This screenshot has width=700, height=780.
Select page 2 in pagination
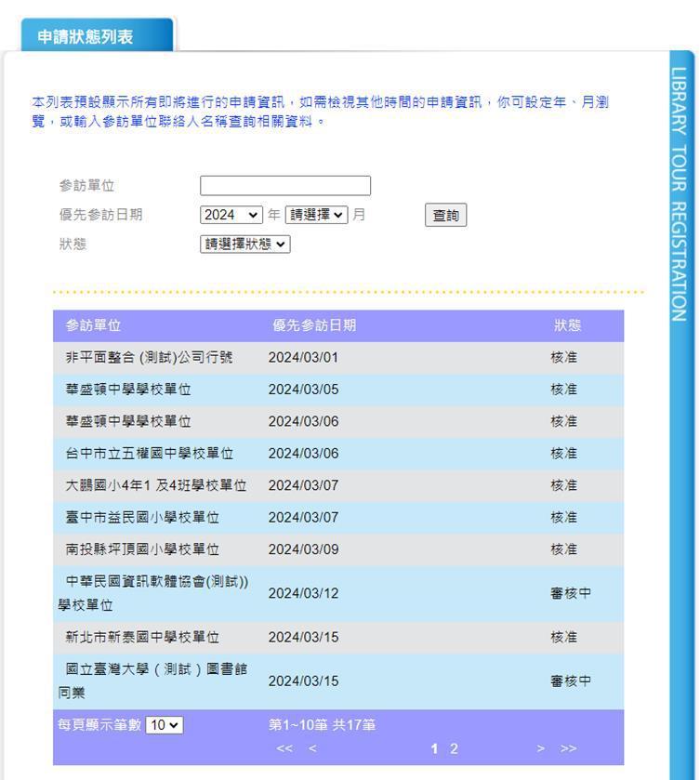(454, 748)
